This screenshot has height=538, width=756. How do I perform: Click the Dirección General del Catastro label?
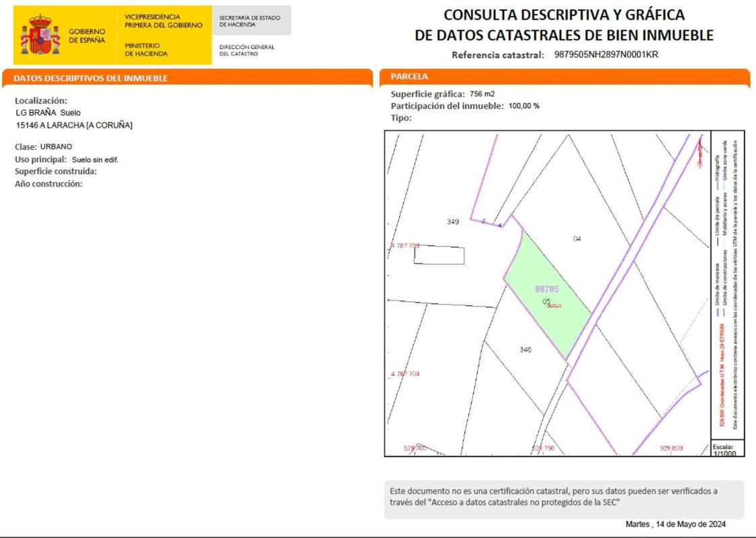pyautogui.click(x=247, y=50)
